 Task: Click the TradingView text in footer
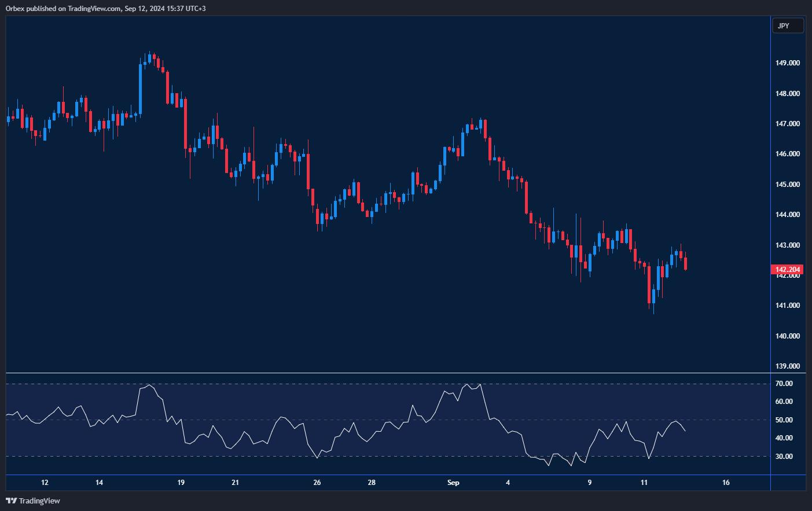[39, 501]
